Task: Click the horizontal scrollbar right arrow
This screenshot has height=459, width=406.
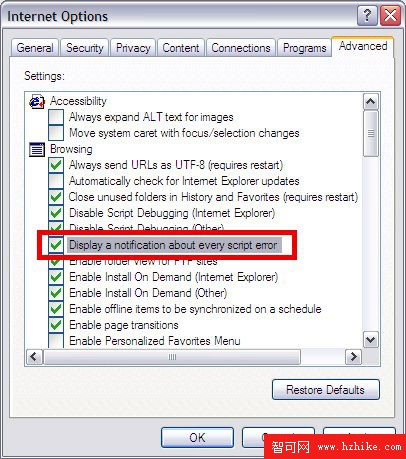Action: [x=353, y=357]
